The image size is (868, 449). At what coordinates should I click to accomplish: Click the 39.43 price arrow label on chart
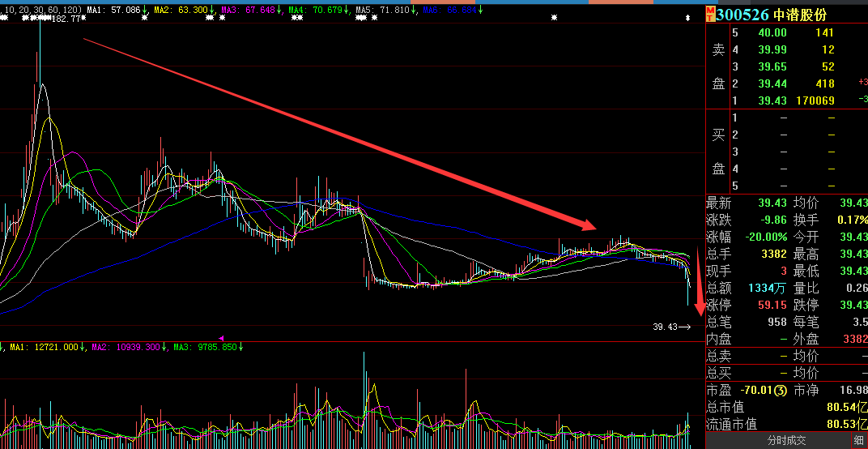click(x=671, y=327)
